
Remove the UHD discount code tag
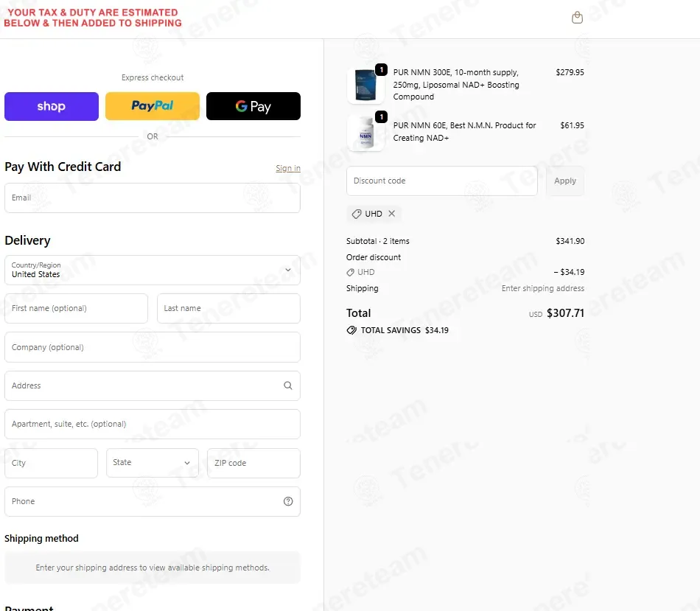pyautogui.click(x=391, y=214)
